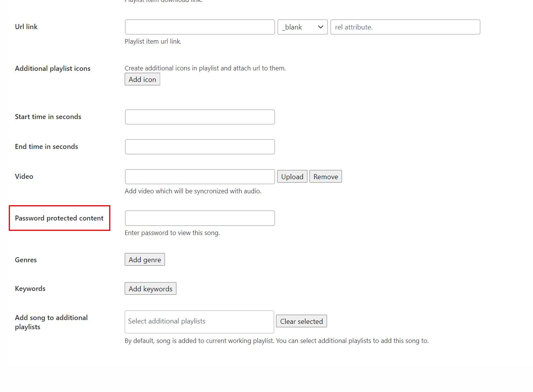
Task: Click the password input for protected content
Action: [x=200, y=218]
